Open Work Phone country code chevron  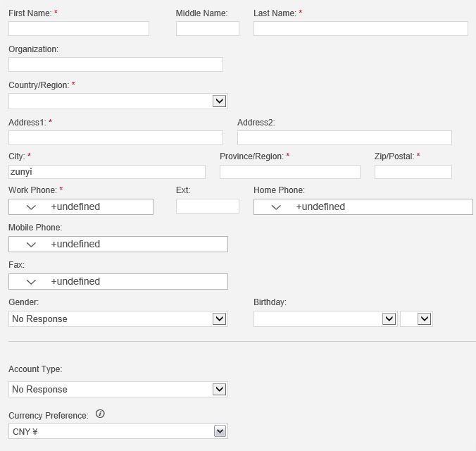(x=31, y=207)
